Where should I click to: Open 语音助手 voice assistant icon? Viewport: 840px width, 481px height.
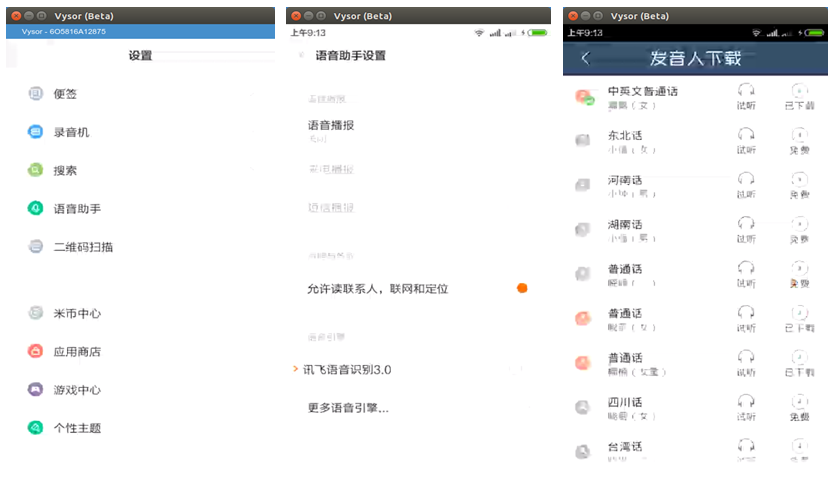tap(35, 208)
